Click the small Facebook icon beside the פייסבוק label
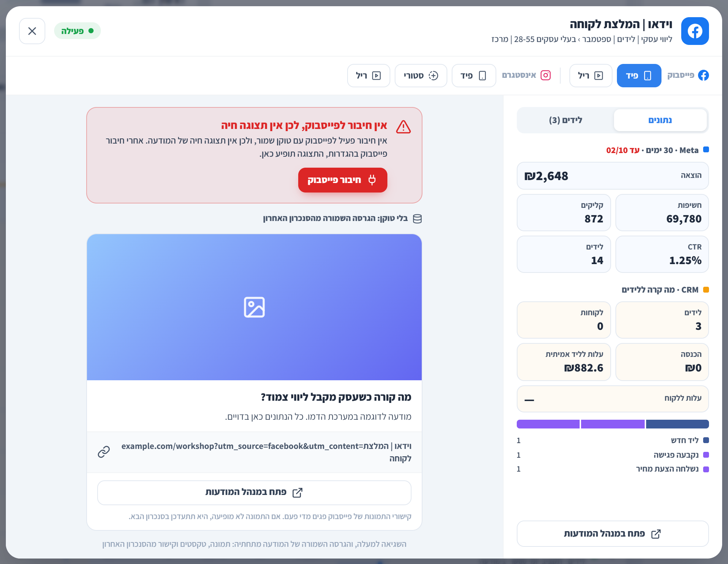This screenshot has width=728, height=564. click(704, 75)
